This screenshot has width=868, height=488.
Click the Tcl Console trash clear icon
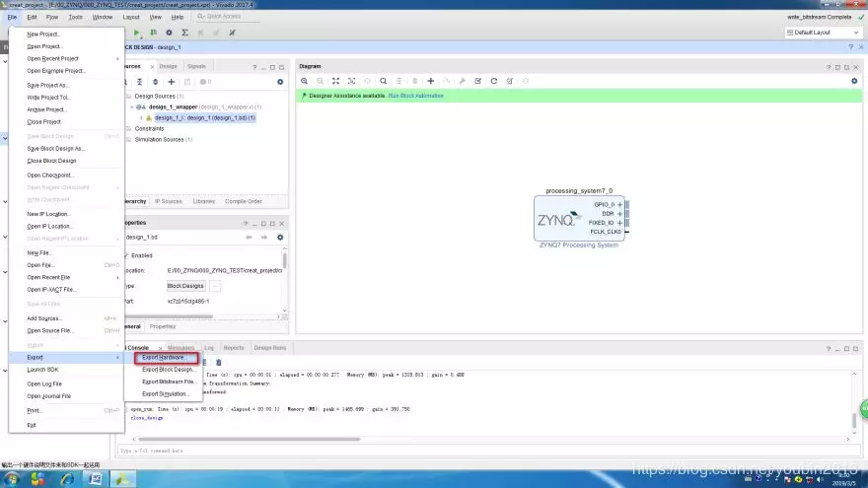point(219,363)
